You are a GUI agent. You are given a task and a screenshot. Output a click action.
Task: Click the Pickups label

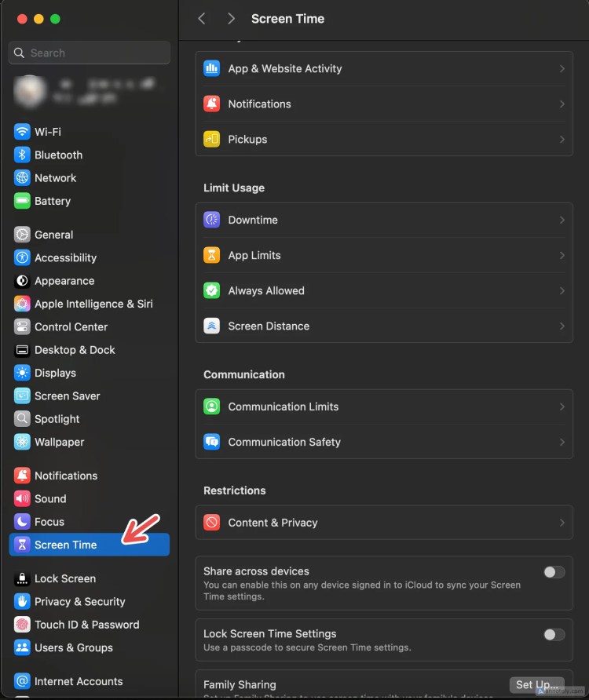point(247,139)
